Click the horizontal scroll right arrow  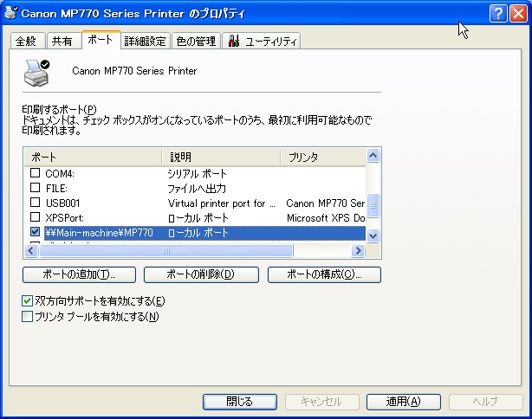coord(359,251)
